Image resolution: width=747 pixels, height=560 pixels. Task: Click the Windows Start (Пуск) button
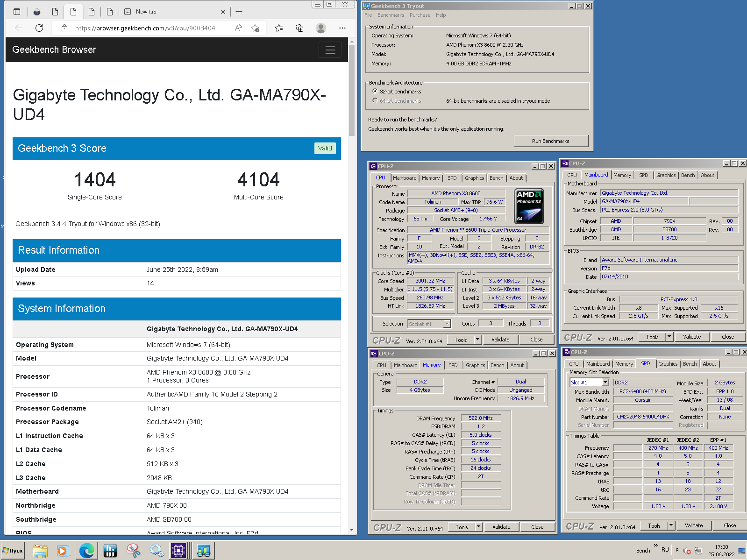pos(13,551)
